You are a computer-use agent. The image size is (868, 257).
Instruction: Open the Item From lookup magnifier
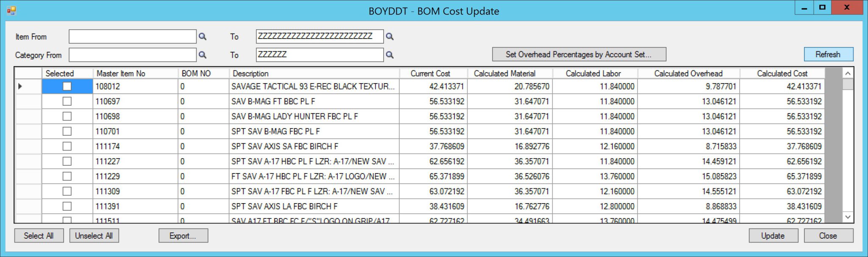coord(202,36)
